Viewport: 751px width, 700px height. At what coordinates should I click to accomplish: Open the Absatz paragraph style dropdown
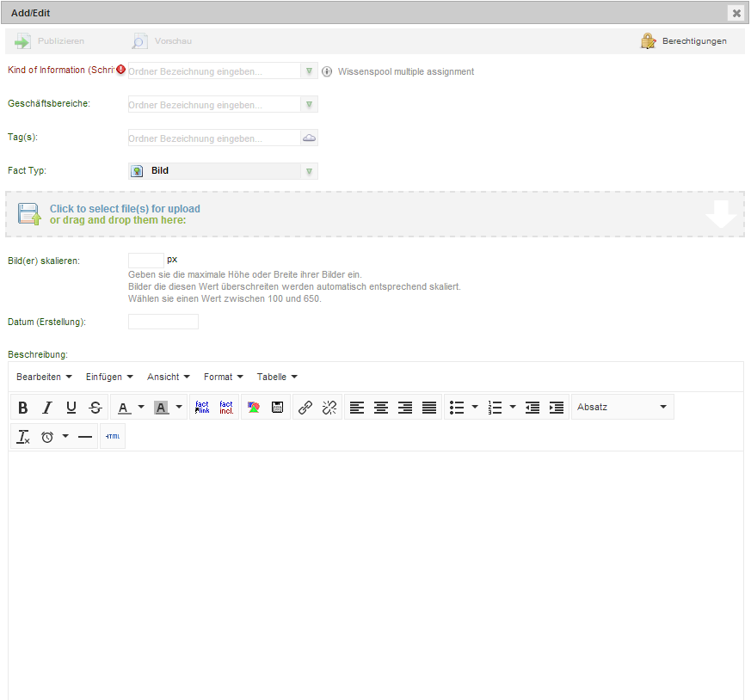[x=623, y=407]
